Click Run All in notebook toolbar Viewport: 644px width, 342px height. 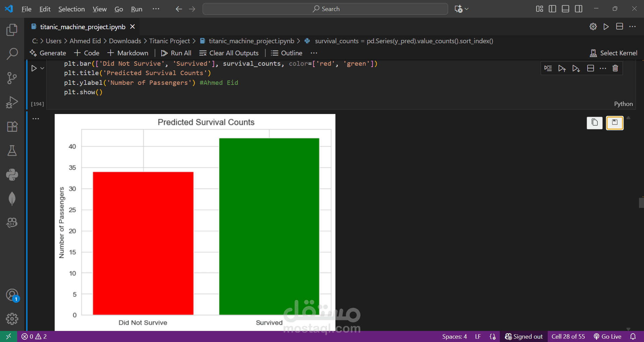[x=176, y=53]
